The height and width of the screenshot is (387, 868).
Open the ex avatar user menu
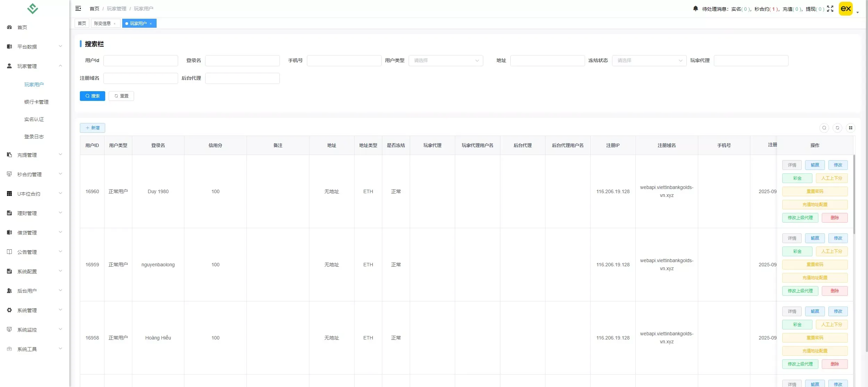coord(846,9)
